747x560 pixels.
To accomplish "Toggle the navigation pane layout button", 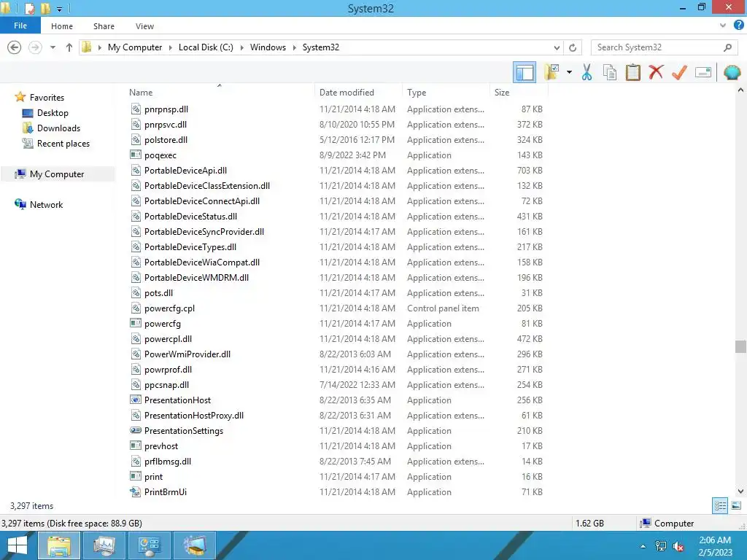I will coord(525,72).
